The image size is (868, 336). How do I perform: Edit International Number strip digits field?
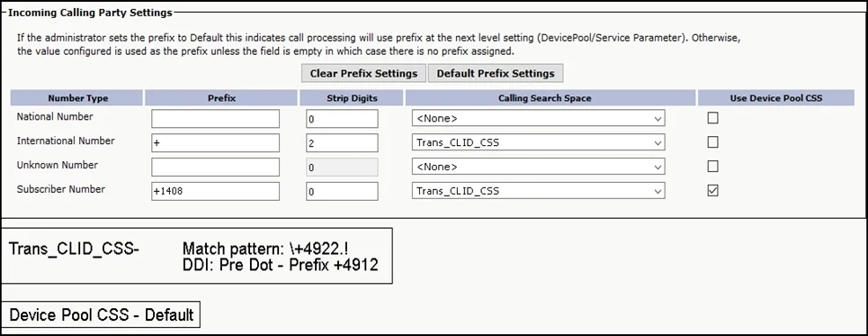click(x=342, y=142)
